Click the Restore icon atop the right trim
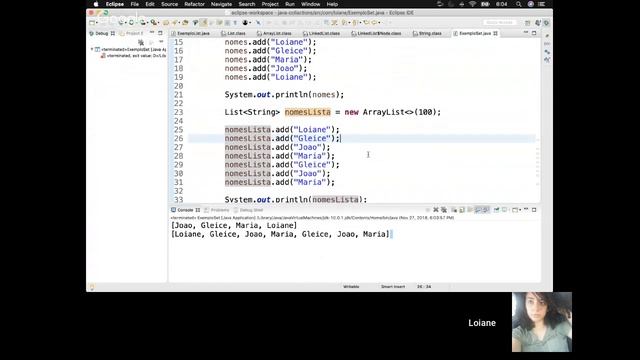 tap(547, 36)
